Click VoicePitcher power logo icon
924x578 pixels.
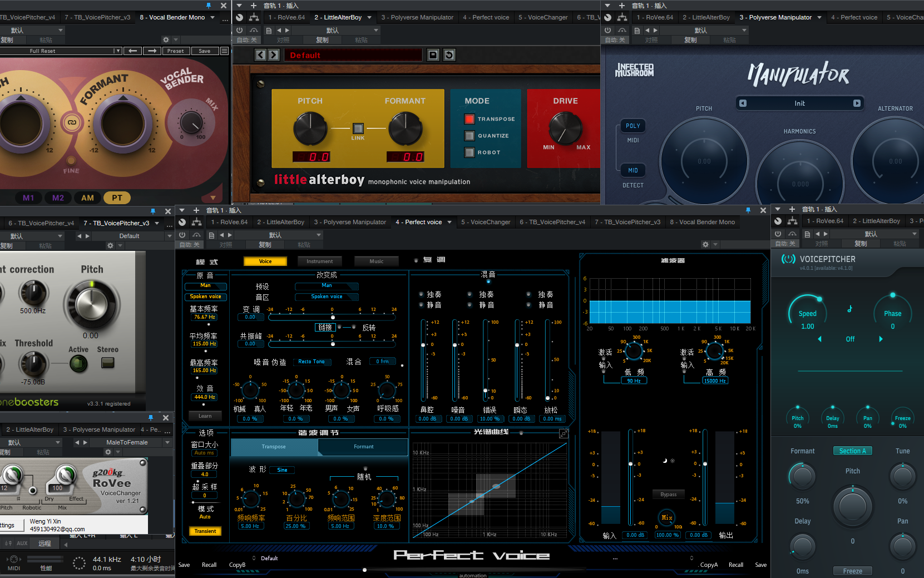click(x=788, y=259)
